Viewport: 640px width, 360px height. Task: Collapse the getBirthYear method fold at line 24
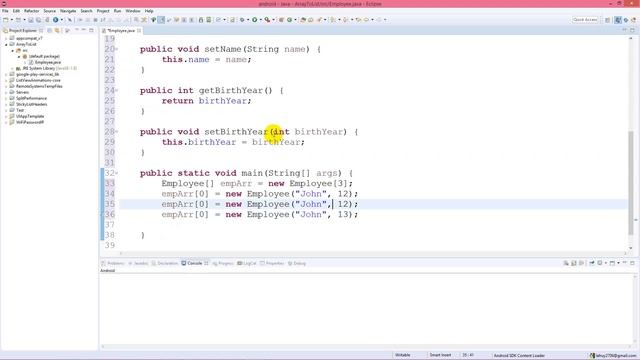tap(117, 91)
